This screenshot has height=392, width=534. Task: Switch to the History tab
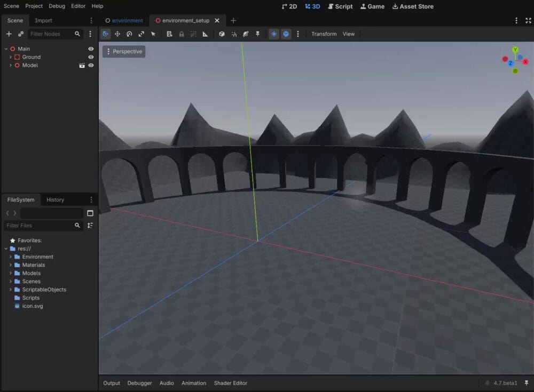(55, 200)
